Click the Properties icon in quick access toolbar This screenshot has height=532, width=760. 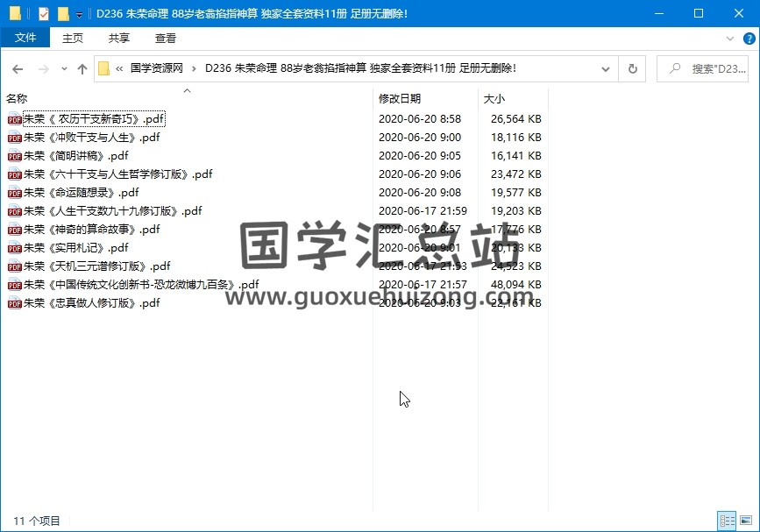tap(44, 14)
